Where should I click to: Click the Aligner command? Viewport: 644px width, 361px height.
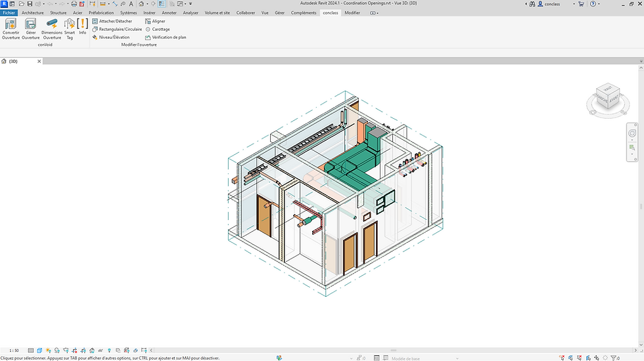click(x=155, y=21)
